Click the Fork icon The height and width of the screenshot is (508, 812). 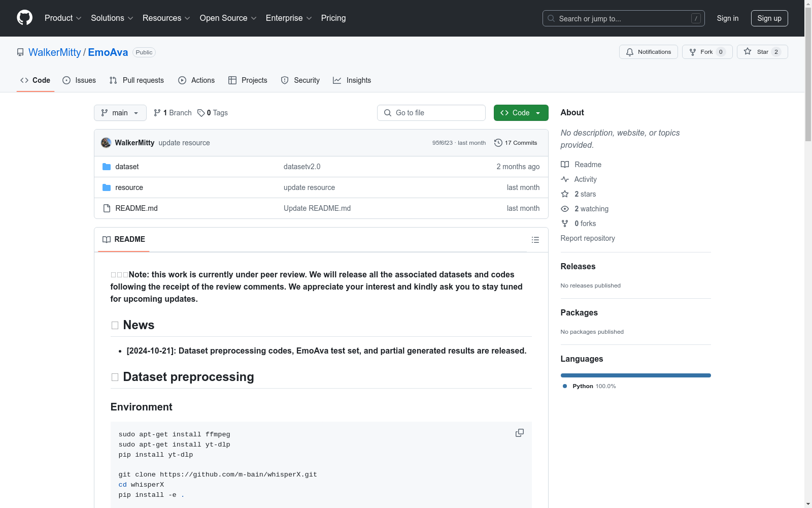pyautogui.click(x=693, y=52)
